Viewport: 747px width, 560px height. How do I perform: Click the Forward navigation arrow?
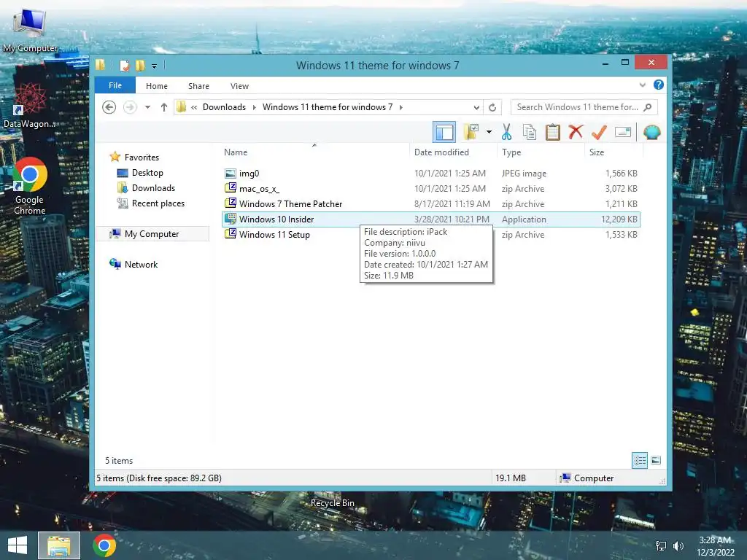pos(130,107)
